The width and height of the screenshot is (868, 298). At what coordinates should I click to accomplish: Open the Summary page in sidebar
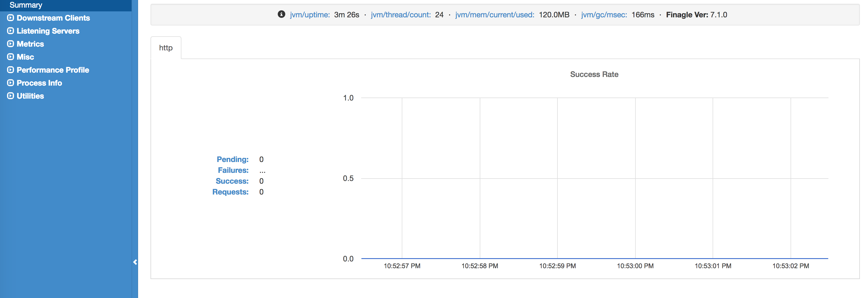26,5
